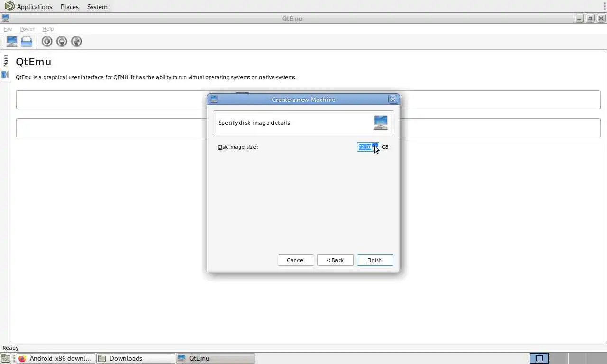Screen dimensions: 607x364
Task: Open the Applications menu in top panel
Action: pyautogui.click(x=29, y=7)
